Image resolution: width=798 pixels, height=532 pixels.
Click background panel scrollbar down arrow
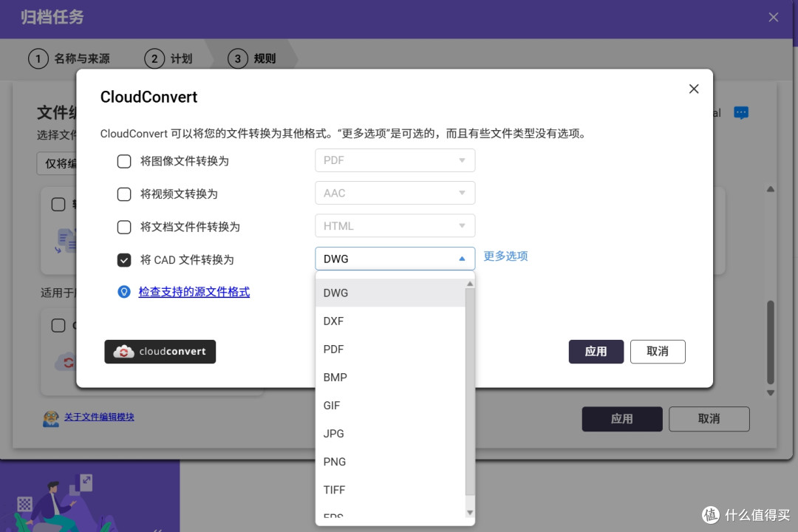pos(771,392)
